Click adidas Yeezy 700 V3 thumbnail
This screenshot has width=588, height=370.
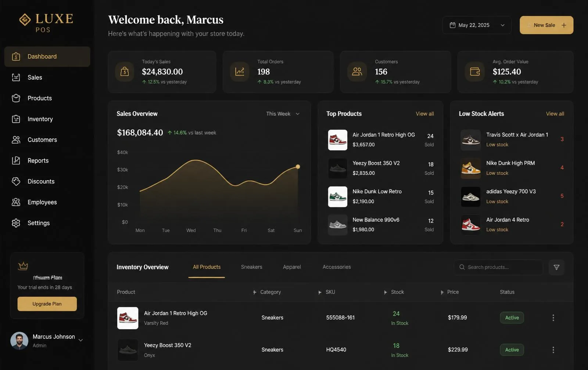tap(470, 196)
